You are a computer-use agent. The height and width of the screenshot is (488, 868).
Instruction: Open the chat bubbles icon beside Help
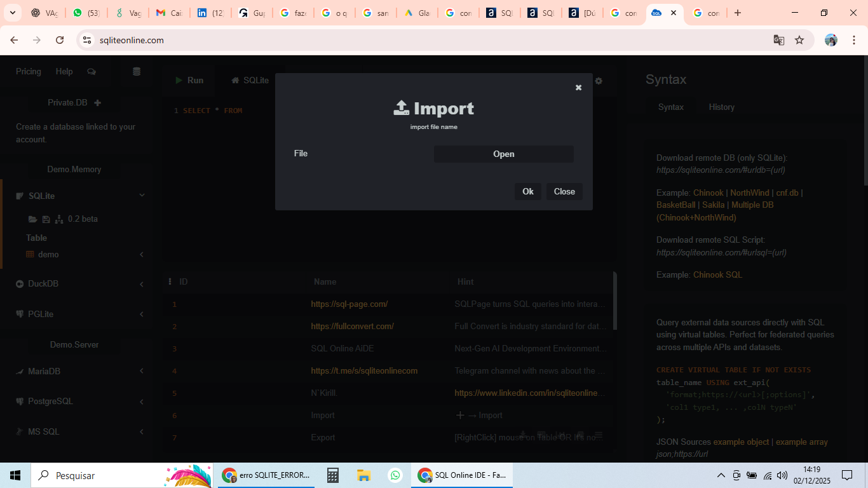pos(92,72)
